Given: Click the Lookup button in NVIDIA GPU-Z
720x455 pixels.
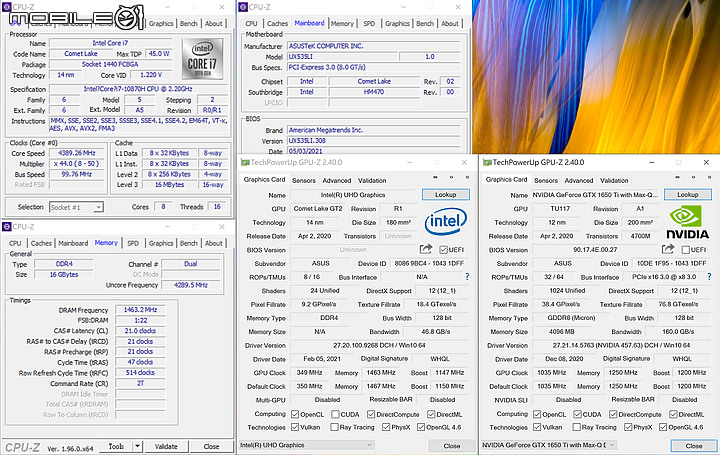Looking at the screenshot, I should tap(687, 195).
